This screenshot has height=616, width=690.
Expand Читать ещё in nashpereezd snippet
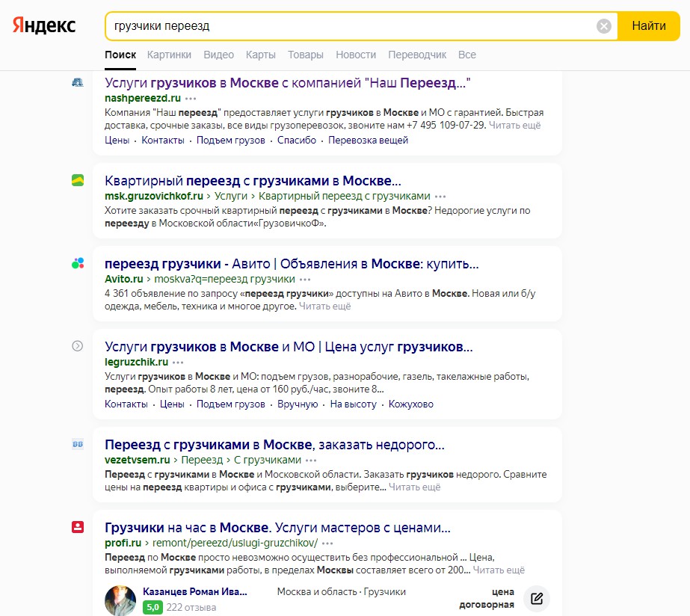coord(515,126)
